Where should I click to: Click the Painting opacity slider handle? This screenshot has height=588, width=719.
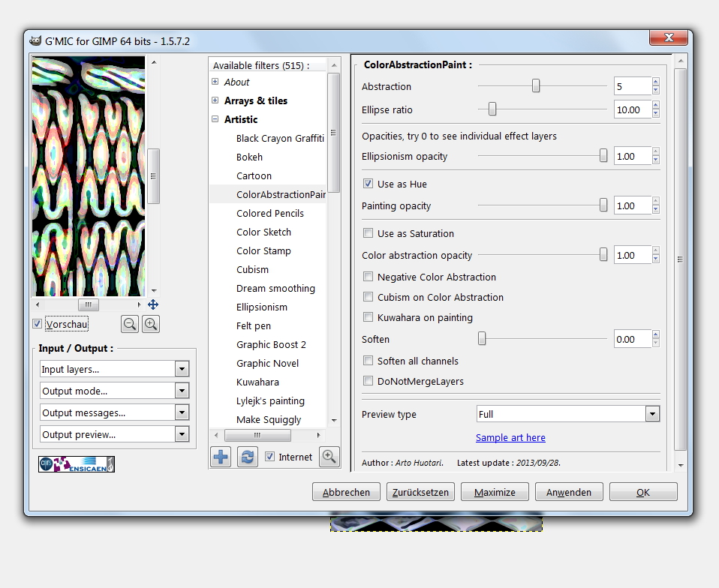603,205
